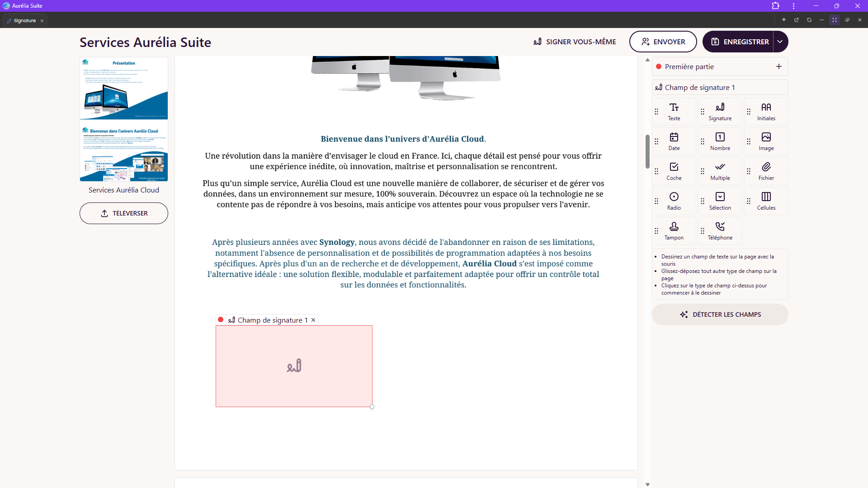Select the Multiple field type
Screen dimensions: 868x488
720,171
